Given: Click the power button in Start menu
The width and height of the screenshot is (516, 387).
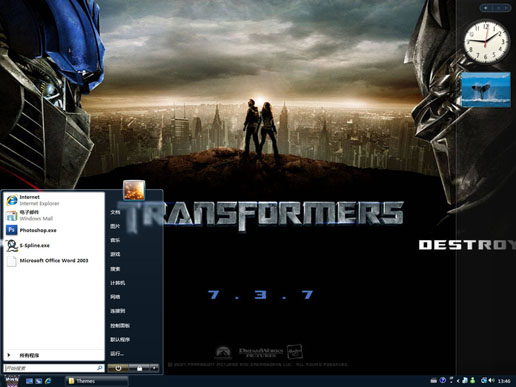Looking at the screenshot, I should pos(118,368).
